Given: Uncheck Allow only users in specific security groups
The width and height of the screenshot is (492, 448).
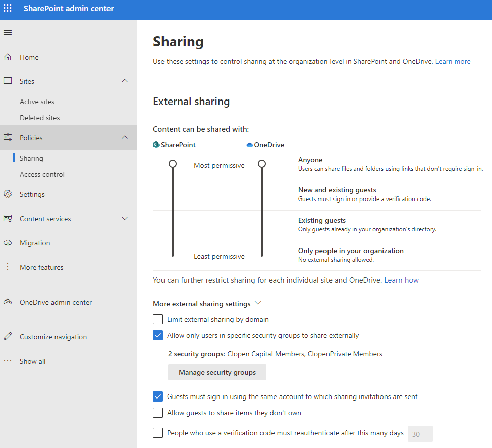Looking at the screenshot, I should click(x=158, y=335).
